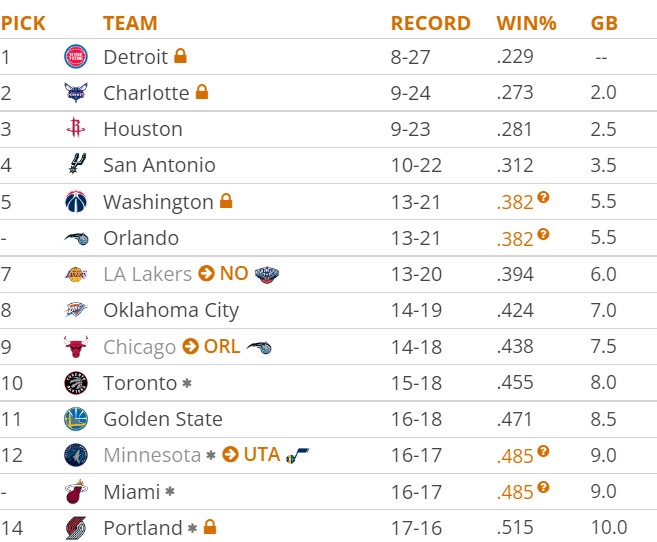The height and width of the screenshot is (542, 657).
Task: Click the asterisk next to Toronto
Action: point(187,383)
